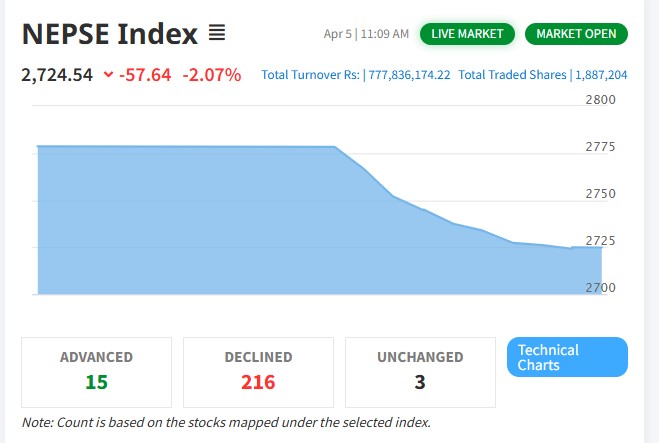This screenshot has width=659, height=443.
Task: Click the -2.07% percentage change
Action: [x=211, y=75]
